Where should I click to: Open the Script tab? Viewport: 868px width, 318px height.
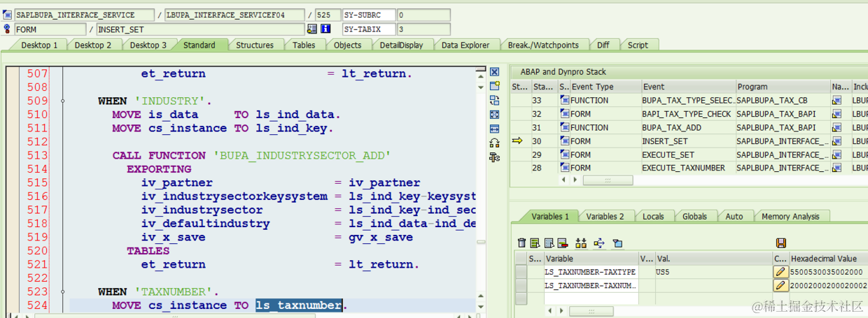click(x=638, y=45)
